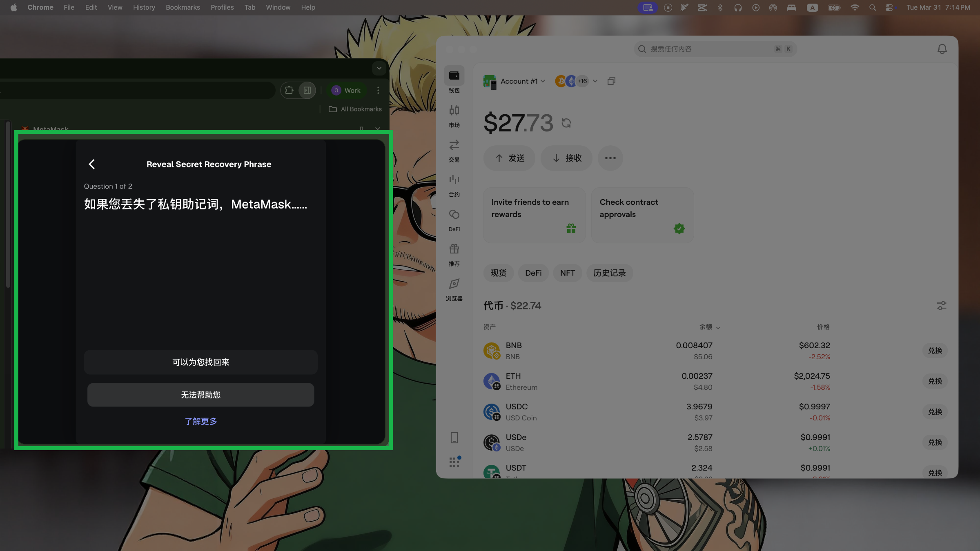The width and height of the screenshot is (980, 551).
Task: Choose answer 可以为您找回来
Action: tap(200, 362)
